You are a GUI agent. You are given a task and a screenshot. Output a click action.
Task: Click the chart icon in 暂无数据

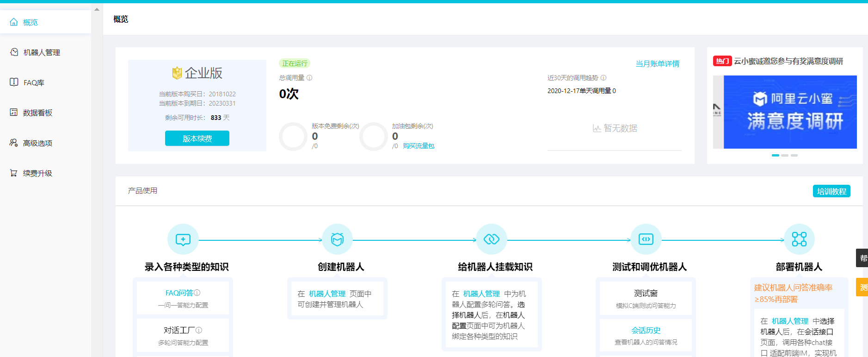597,128
